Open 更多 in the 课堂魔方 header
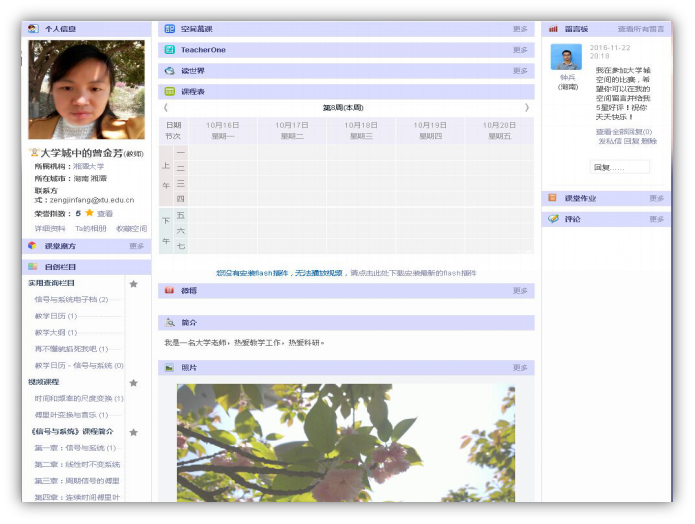Screen dimensions: 695x524 pyautogui.click(x=137, y=246)
